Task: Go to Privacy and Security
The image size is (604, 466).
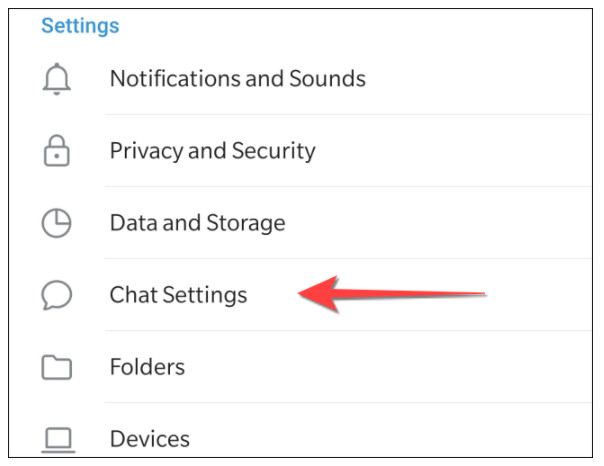Action: [212, 151]
